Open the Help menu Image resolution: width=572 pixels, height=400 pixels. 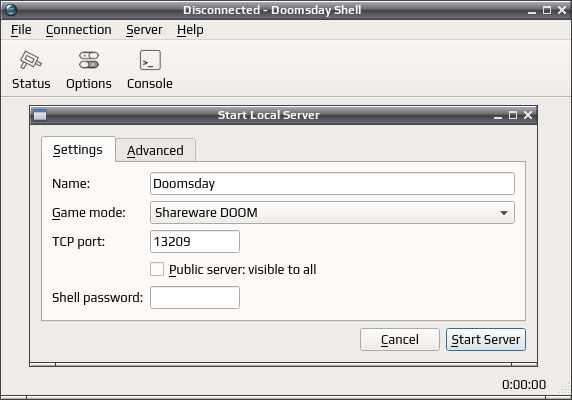point(190,30)
